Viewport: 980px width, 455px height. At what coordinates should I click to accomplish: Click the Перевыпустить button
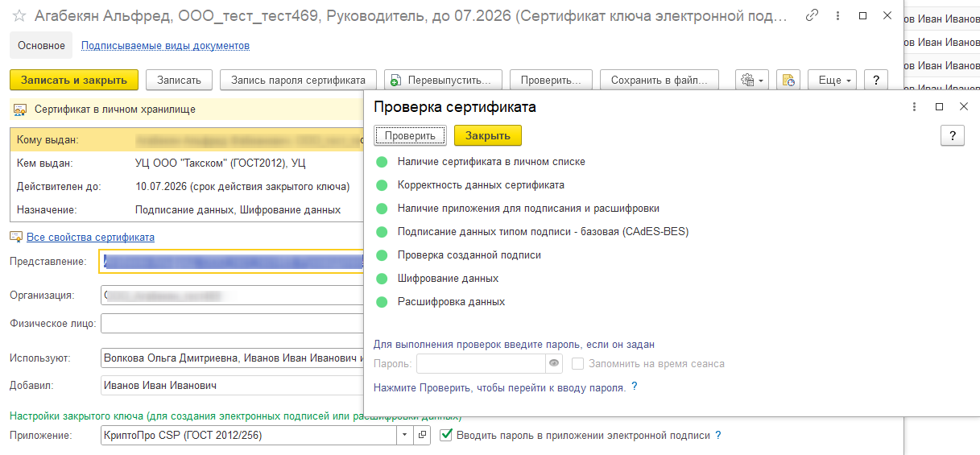coord(443,80)
